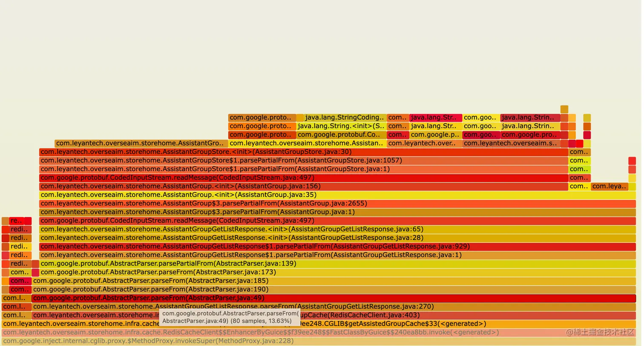Select AssistantGroupGetListResponse.parseFrom(AssistantGroupGetListResponse.java:270) frame
This screenshot has width=644, height=346.
click(x=333, y=307)
